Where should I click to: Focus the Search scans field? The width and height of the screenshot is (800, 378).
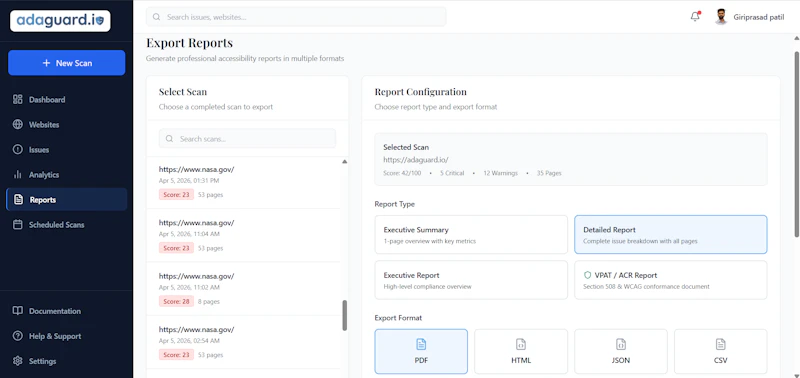click(247, 139)
